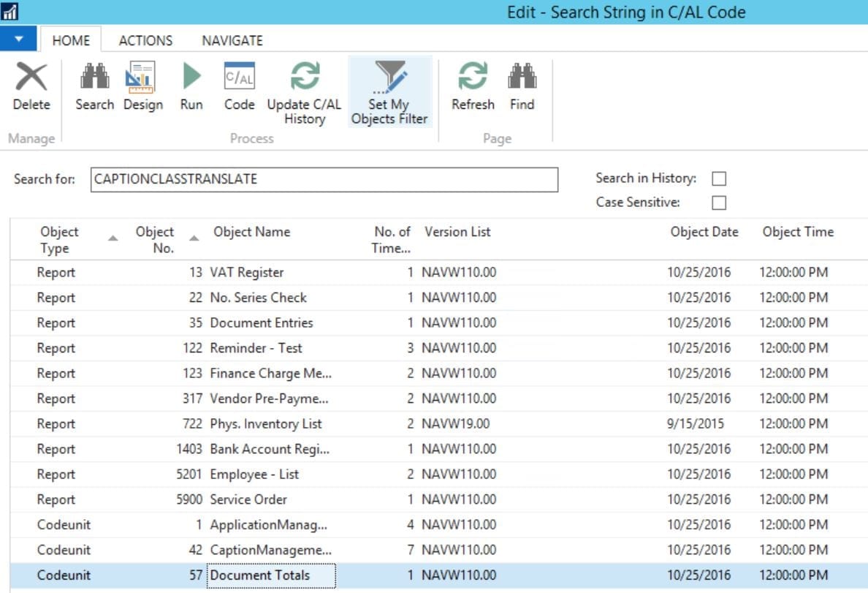
Task: Select the Reminder - Test row
Action: tap(439, 348)
